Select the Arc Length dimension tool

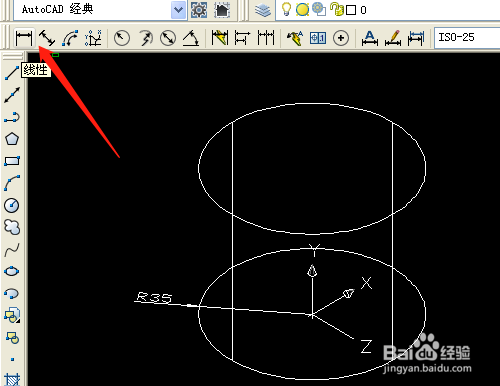coord(70,38)
